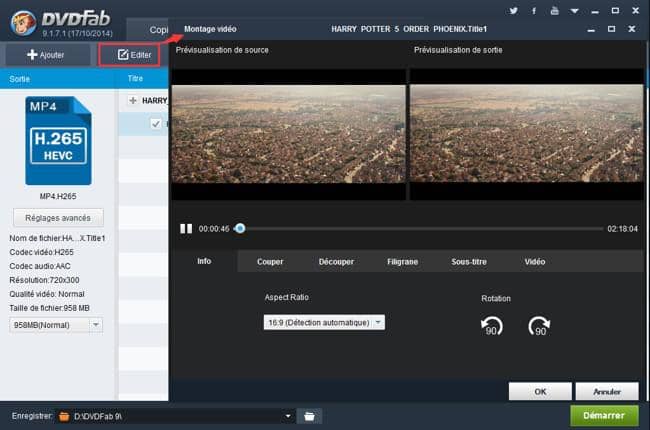This screenshot has width=650, height=430.
Task: Click the output preview video frame
Action: click(526, 134)
